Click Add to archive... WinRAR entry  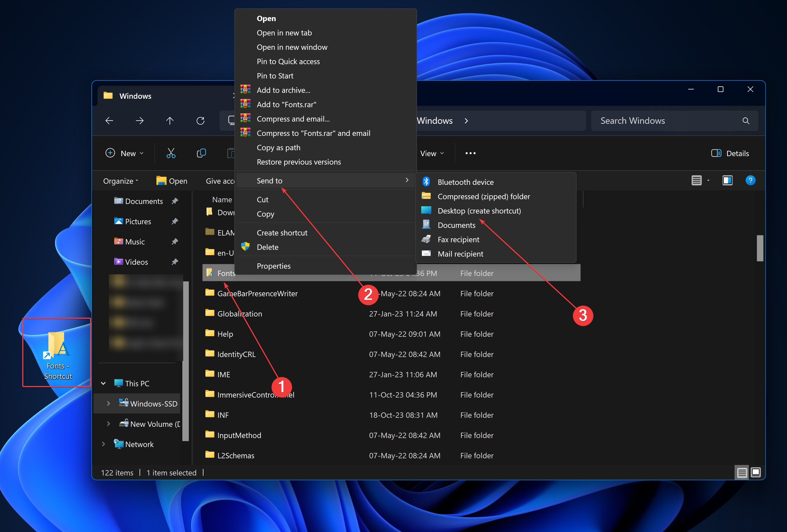pos(326,90)
